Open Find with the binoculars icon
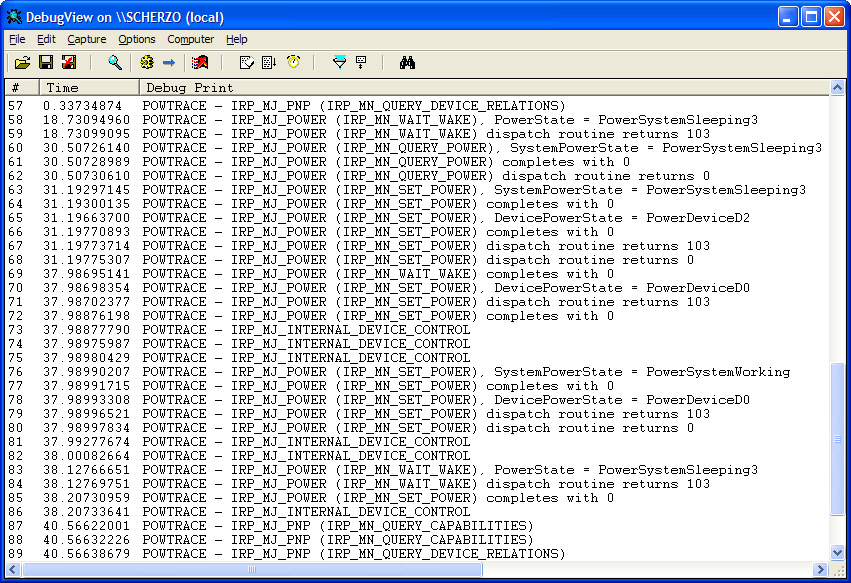The width and height of the screenshot is (851, 583). (407, 63)
